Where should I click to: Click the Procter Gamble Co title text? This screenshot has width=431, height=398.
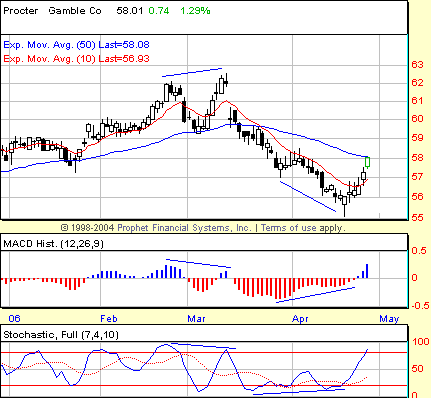coord(52,11)
